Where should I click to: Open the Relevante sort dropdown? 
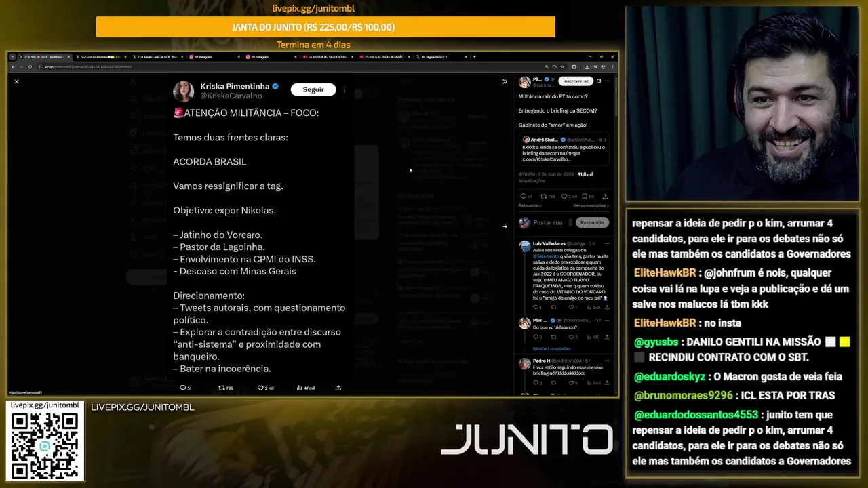(530, 205)
